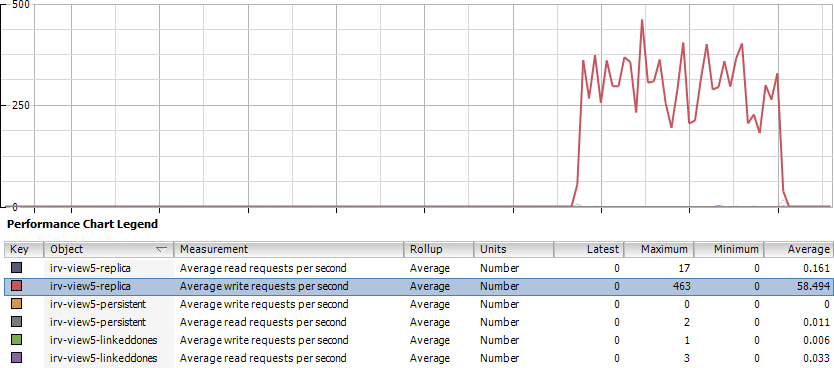Click the average value 58.494

pyautogui.click(x=814, y=286)
